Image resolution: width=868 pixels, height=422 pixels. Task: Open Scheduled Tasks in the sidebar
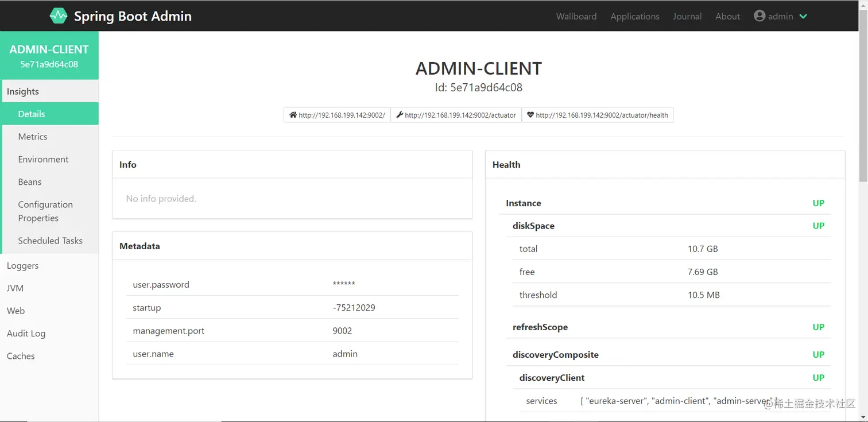[x=49, y=241]
